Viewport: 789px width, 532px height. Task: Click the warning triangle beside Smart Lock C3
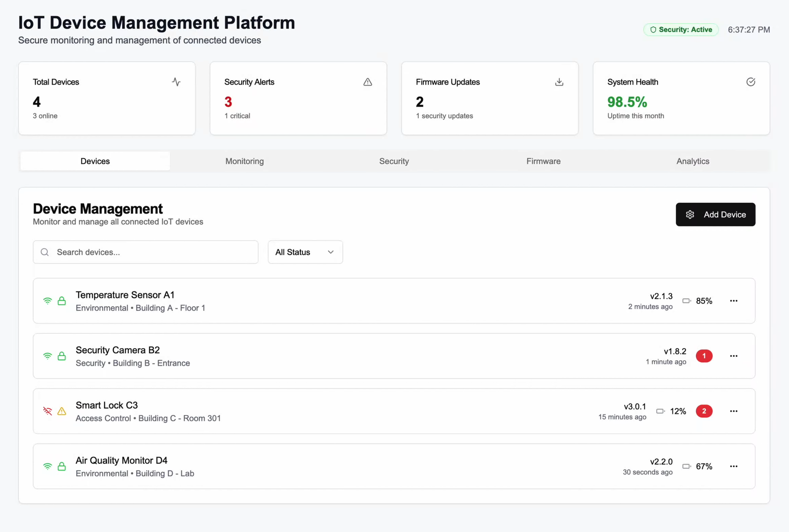tap(62, 411)
